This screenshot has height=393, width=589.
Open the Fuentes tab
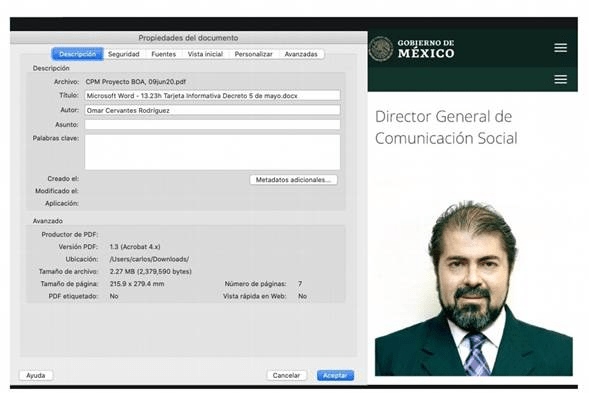(163, 54)
